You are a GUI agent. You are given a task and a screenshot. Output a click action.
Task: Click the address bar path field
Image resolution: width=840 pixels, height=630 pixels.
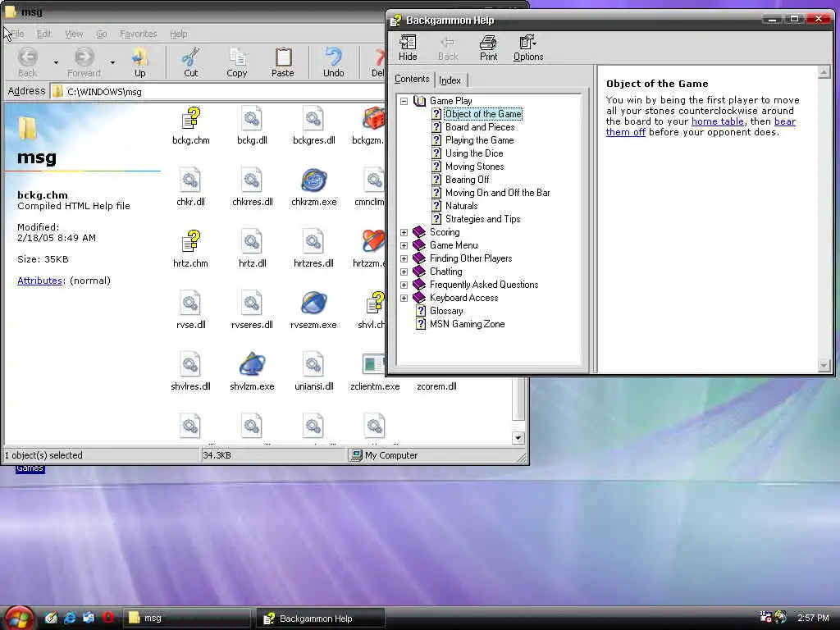point(217,92)
